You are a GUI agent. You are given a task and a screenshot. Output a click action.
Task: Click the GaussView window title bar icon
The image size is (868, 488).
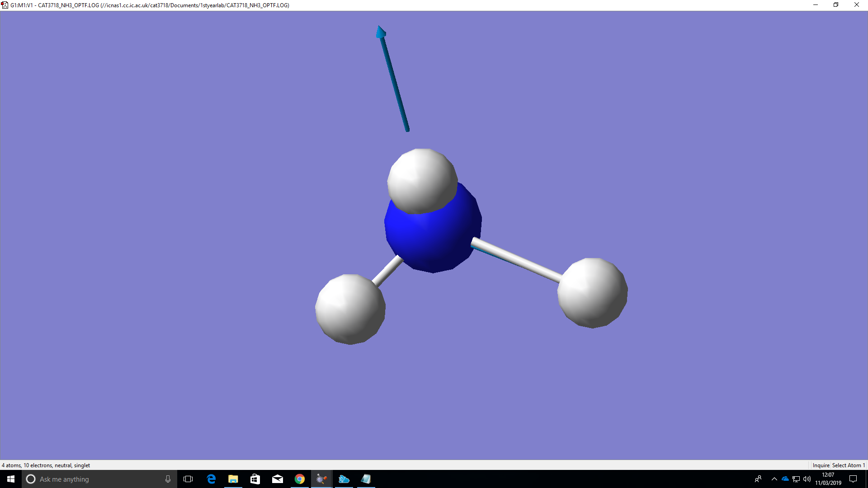tap(5, 5)
